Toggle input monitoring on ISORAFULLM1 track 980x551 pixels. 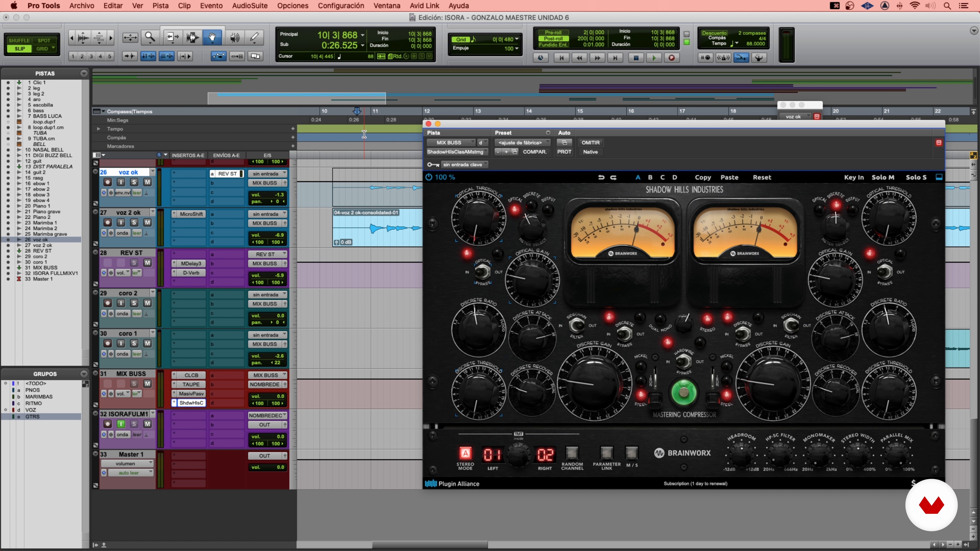coord(121,424)
